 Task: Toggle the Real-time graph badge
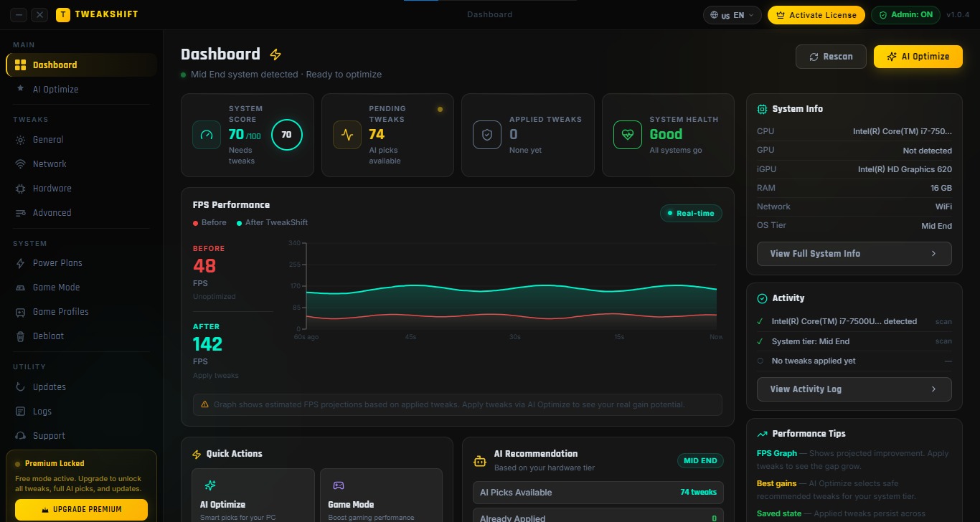[x=691, y=214]
